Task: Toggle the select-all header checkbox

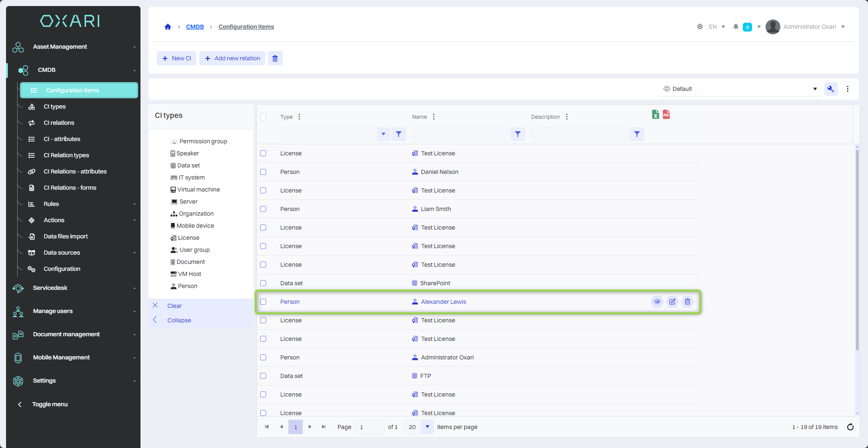Action: coord(263,117)
